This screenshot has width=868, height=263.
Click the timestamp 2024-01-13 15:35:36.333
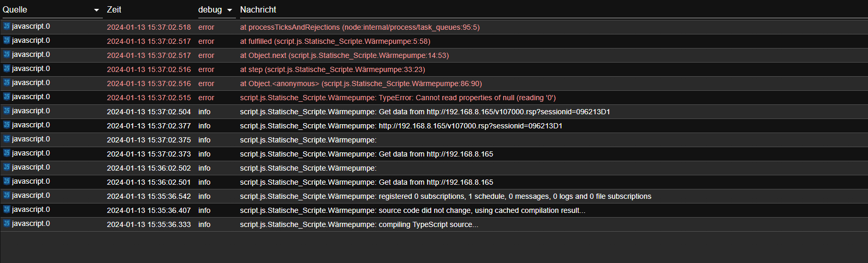149,224
